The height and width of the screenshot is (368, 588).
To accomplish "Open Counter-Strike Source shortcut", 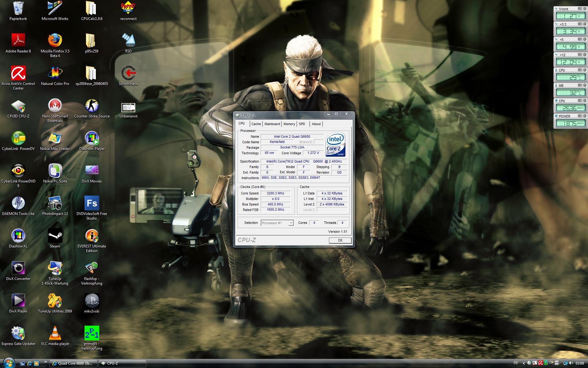I will 92,106.
